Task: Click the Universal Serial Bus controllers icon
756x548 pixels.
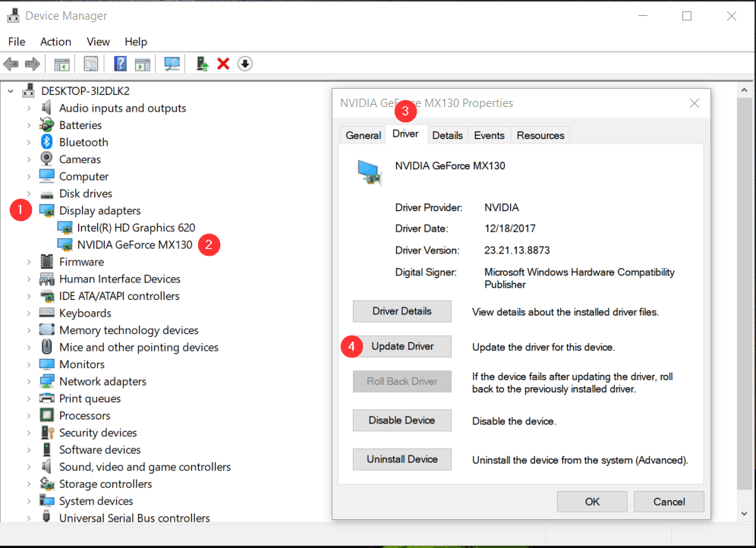Action: point(47,517)
